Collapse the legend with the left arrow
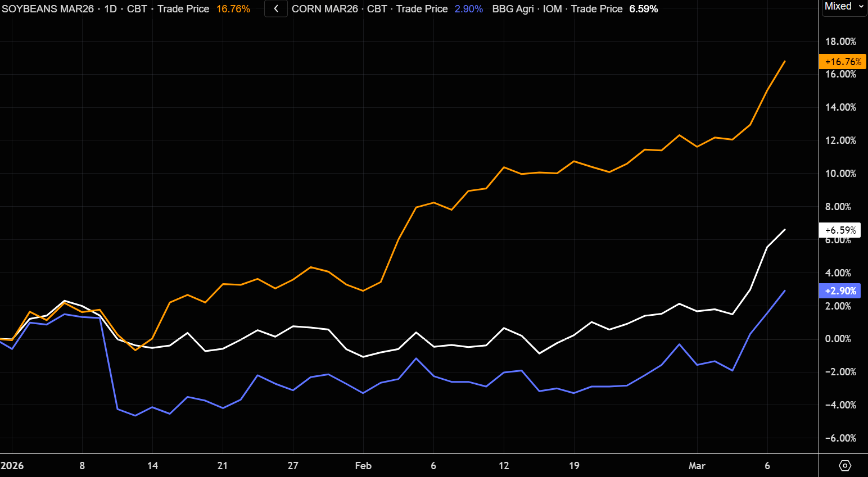 [276, 9]
